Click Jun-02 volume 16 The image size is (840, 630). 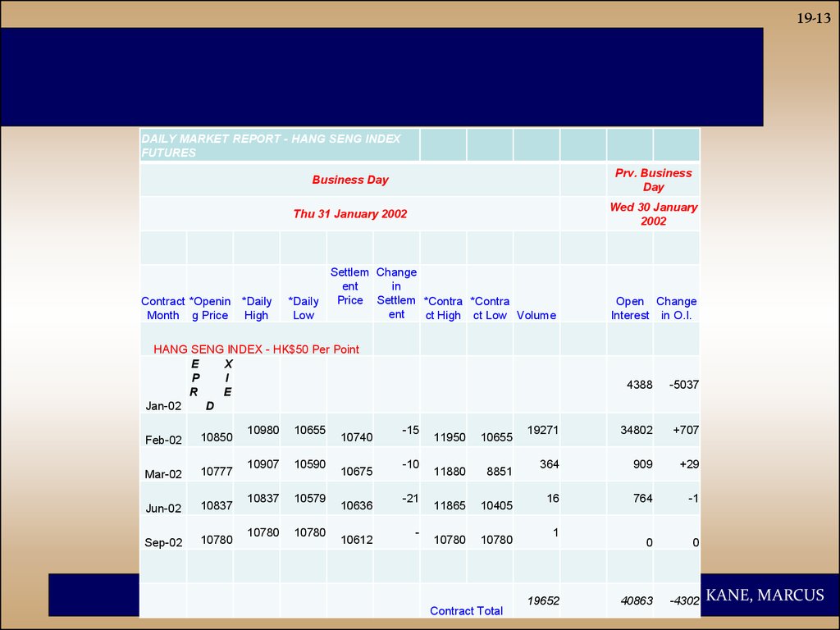click(553, 498)
